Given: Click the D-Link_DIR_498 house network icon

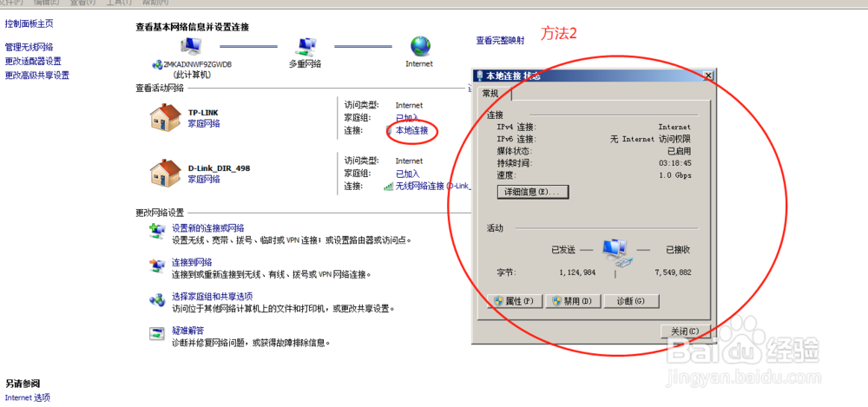Looking at the screenshot, I should [x=166, y=173].
